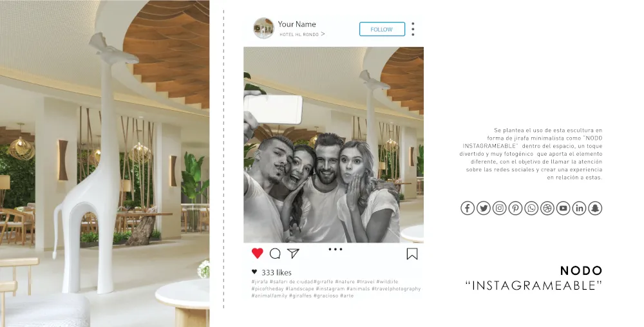This screenshot has width=644, height=327.
Task: Click the LinkedIn icon
Action: 579,208
